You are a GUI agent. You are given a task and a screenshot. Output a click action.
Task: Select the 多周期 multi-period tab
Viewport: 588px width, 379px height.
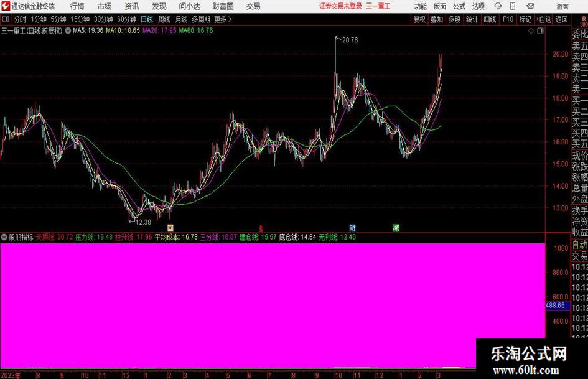tap(201, 19)
